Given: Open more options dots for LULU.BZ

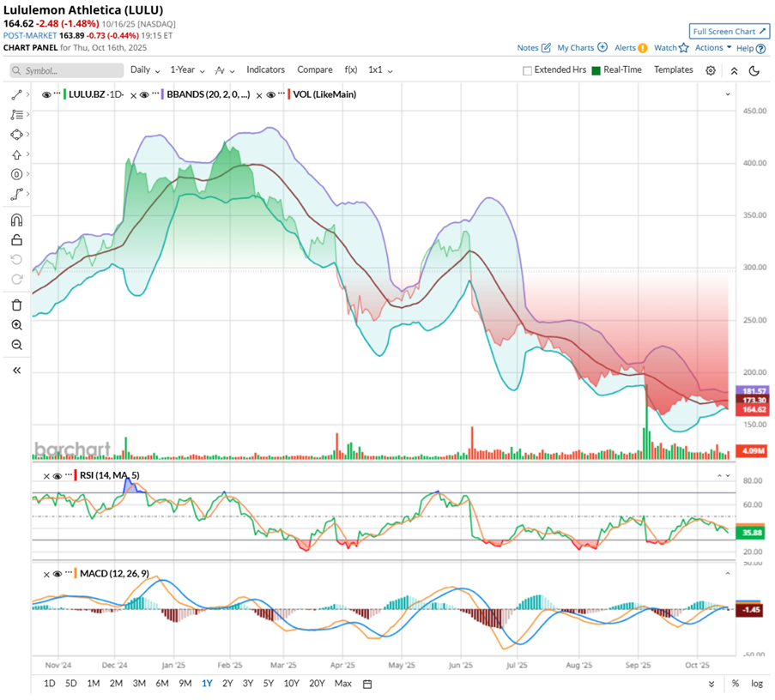Looking at the screenshot, I should pos(57,94).
